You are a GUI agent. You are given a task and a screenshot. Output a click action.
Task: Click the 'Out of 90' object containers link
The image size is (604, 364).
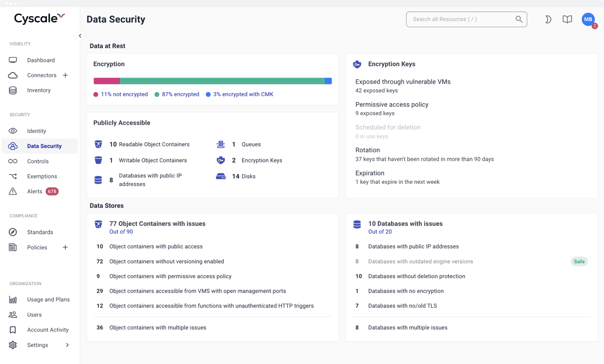pos(121,232)
